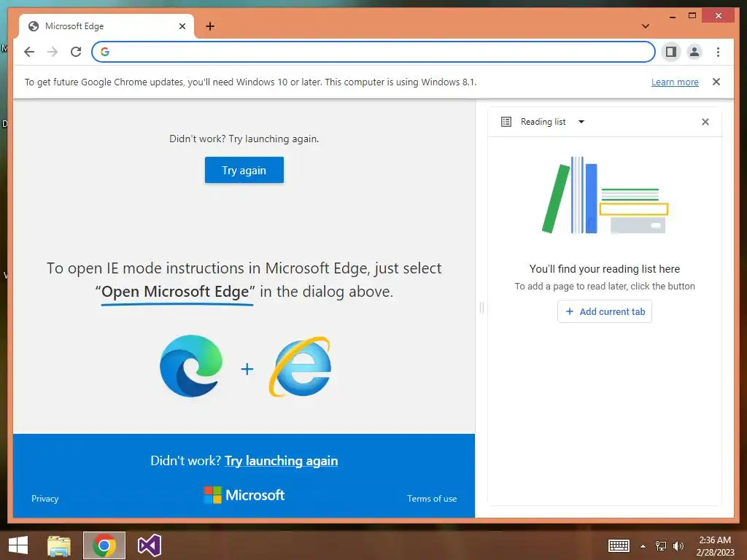Click the side panel resize handle
Screen dimensions: 747x560
(481, 308)
